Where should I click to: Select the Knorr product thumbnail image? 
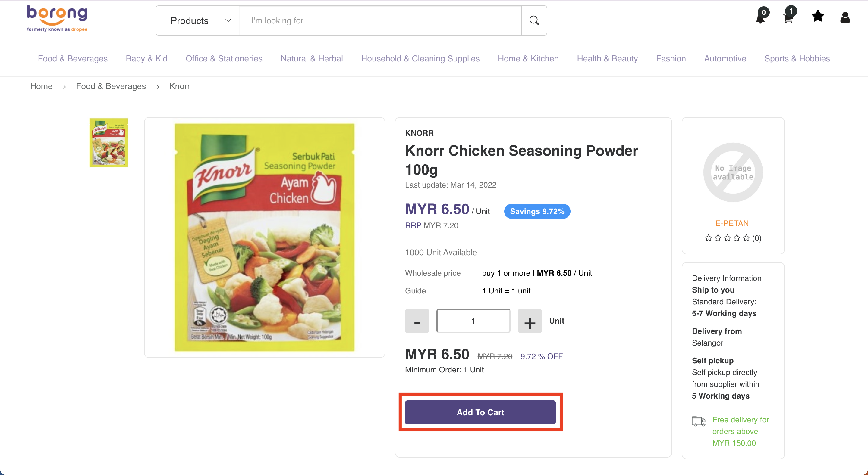tap(108, 142)
